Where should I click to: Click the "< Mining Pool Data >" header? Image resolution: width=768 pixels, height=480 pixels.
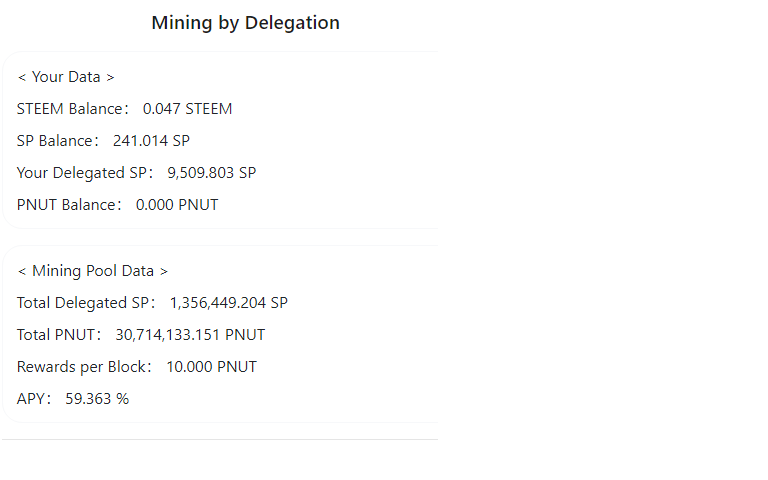(93, 271)
